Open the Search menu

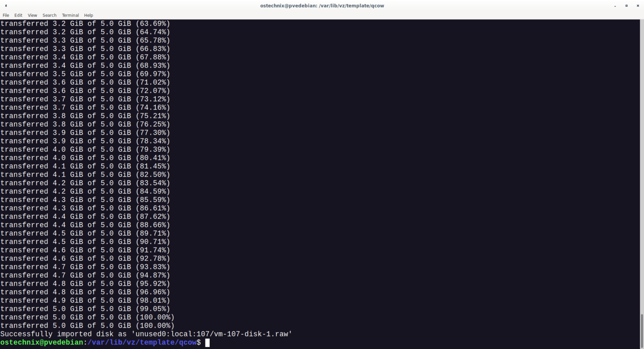pyautogui.click(x=49, y=15)
